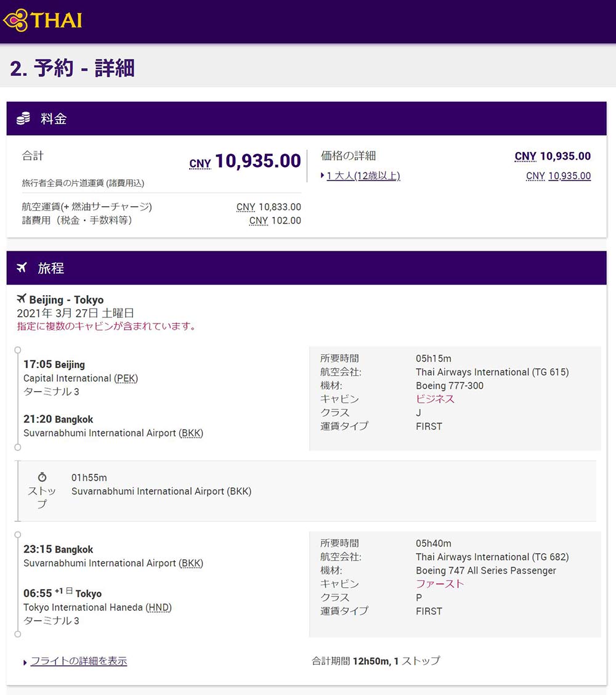Click the THAI airline logo
This screenshot has width=616, height=695.
43,20
